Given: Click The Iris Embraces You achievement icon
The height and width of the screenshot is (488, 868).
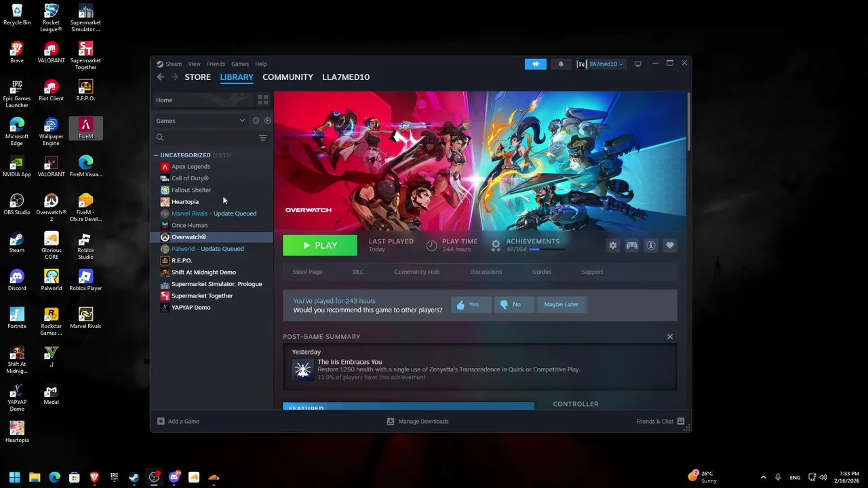Looking at the screenshot, I should [302, 369].
